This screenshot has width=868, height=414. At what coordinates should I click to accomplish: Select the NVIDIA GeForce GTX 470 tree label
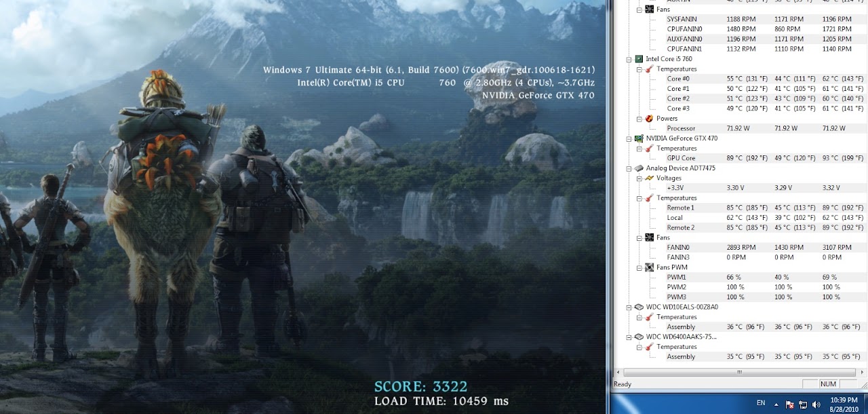682,138
